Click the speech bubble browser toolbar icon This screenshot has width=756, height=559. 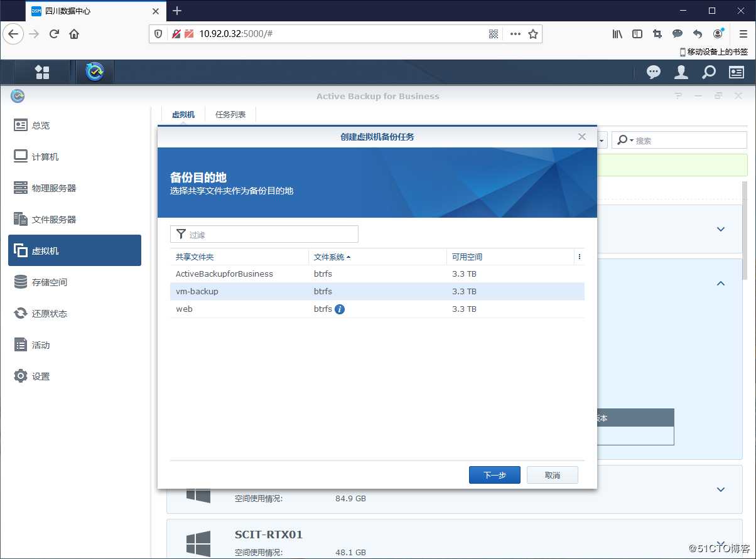678,34
